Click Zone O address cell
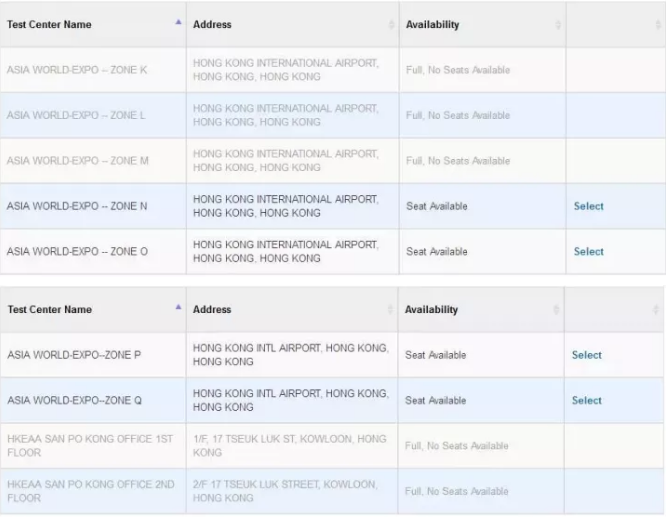 click(293, 251)
